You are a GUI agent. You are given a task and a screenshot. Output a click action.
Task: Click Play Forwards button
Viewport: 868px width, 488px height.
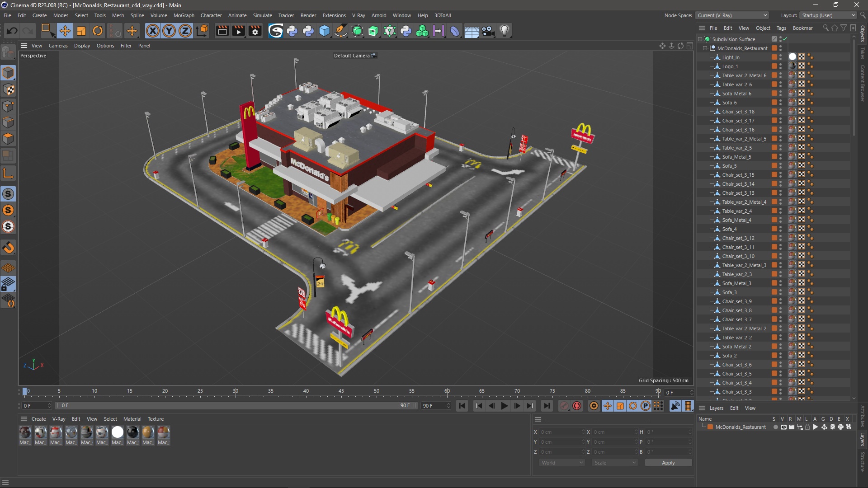(504, 406)
